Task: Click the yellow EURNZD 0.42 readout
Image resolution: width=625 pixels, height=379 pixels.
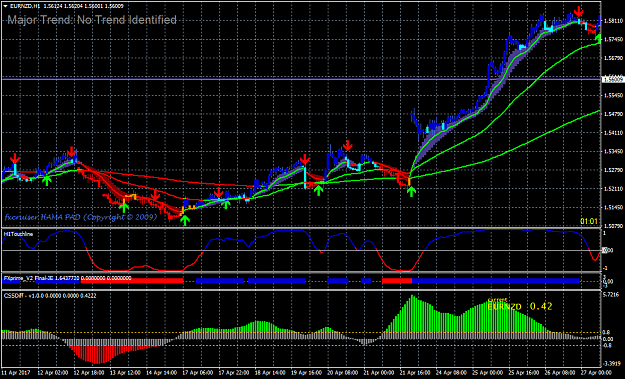Action: [x=520, y=306]
